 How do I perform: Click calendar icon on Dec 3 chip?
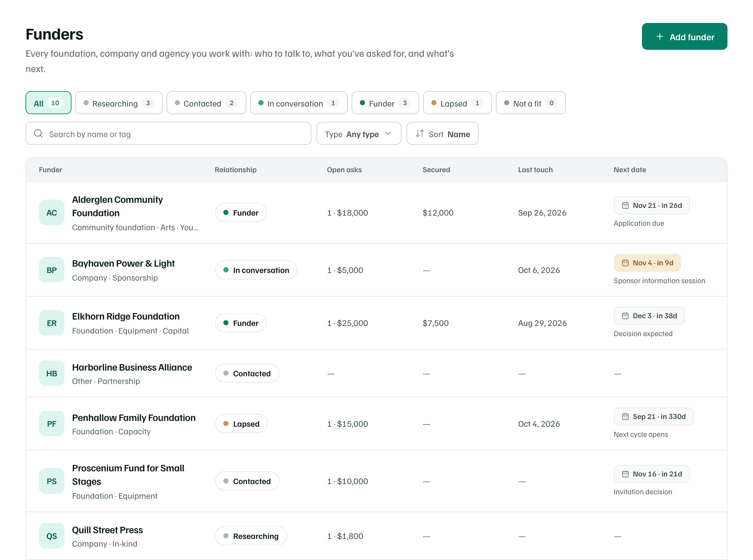coord(625,316)
